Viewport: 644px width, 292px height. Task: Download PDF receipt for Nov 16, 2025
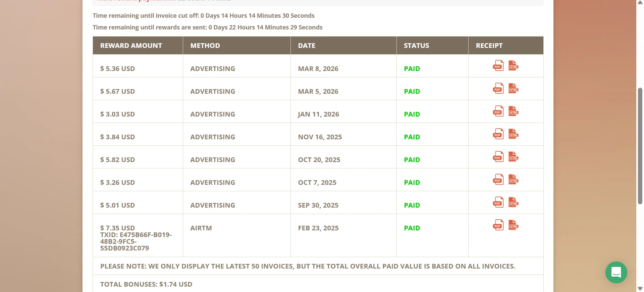(x=498, y=134)
